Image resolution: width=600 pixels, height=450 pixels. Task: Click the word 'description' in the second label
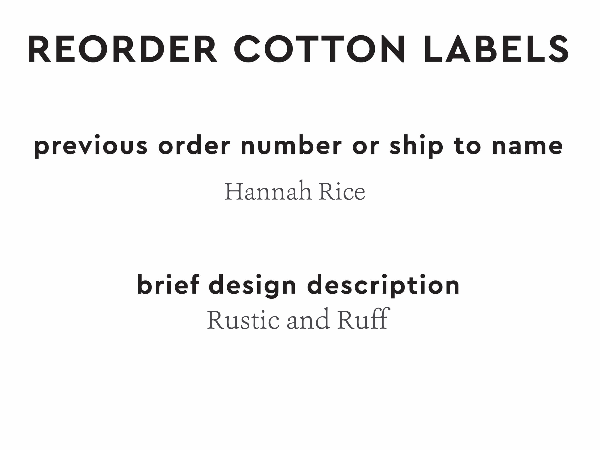(x=384, y=285)
